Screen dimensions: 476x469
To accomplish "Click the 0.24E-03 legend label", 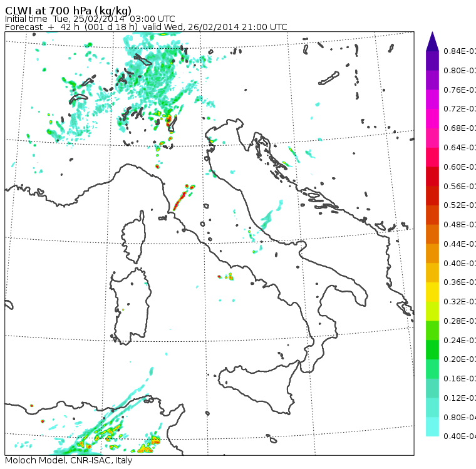I will pyautogui.click(x=460, y=340).
